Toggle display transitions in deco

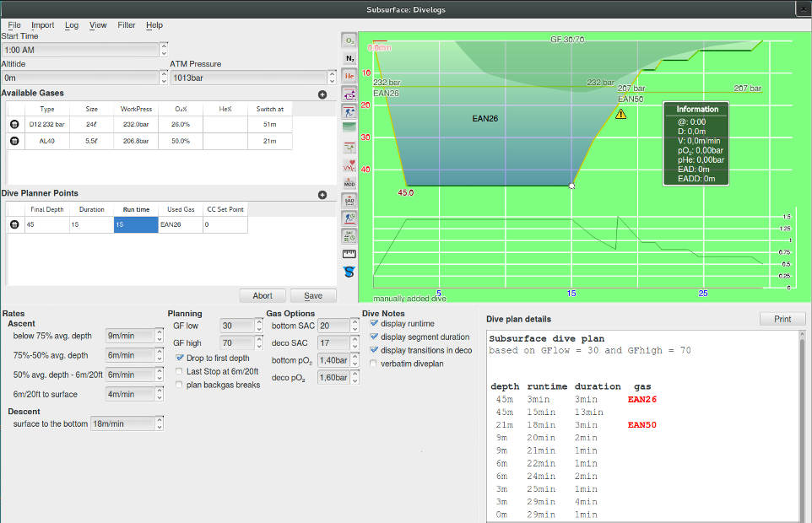374,350
